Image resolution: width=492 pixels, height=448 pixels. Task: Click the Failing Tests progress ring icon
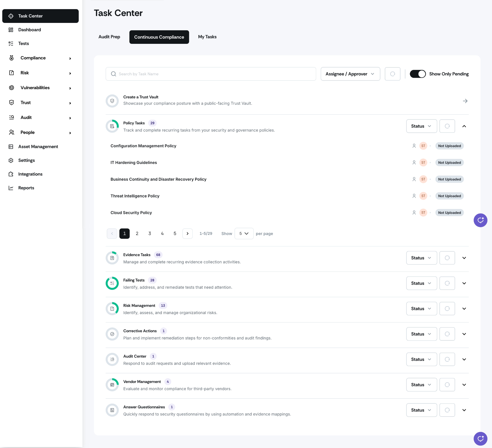click(x=112, y=283)
